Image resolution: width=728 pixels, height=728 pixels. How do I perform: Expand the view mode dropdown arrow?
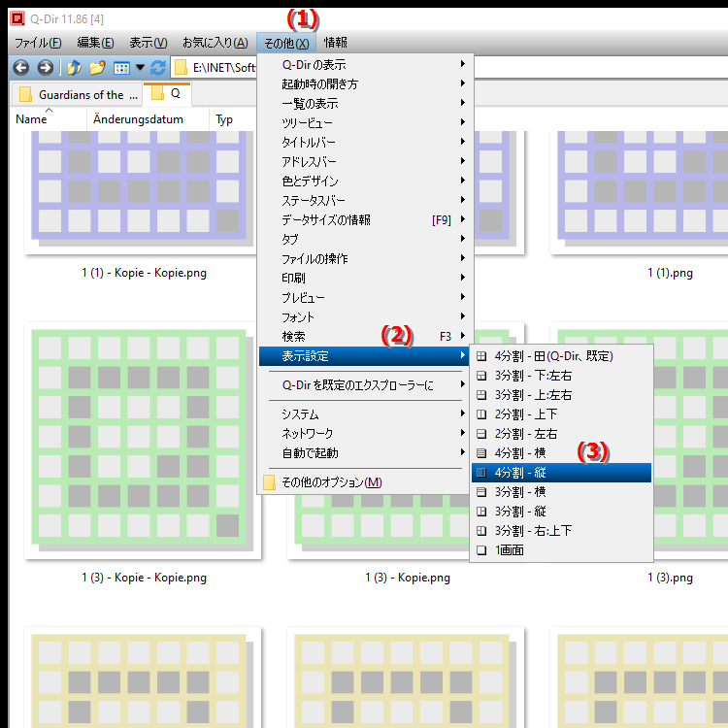coord(140,68)
